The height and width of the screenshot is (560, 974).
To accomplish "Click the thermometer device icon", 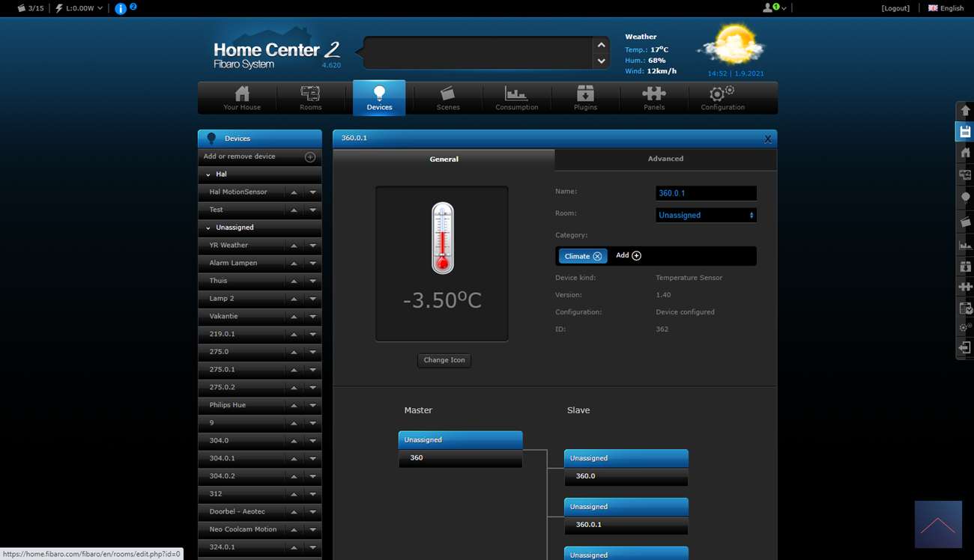I will (442, 238).
